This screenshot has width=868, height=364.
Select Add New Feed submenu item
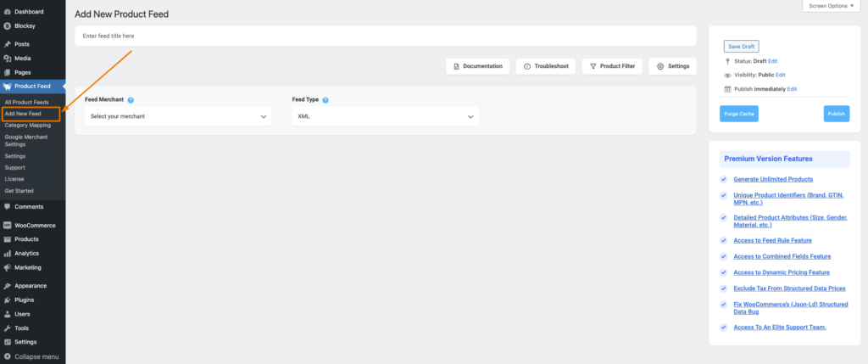(x=23, y=114)
